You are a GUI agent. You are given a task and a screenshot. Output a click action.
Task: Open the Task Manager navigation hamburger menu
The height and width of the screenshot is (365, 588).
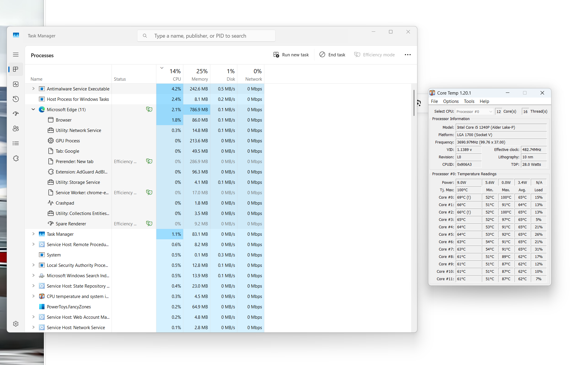click(16, 55)
